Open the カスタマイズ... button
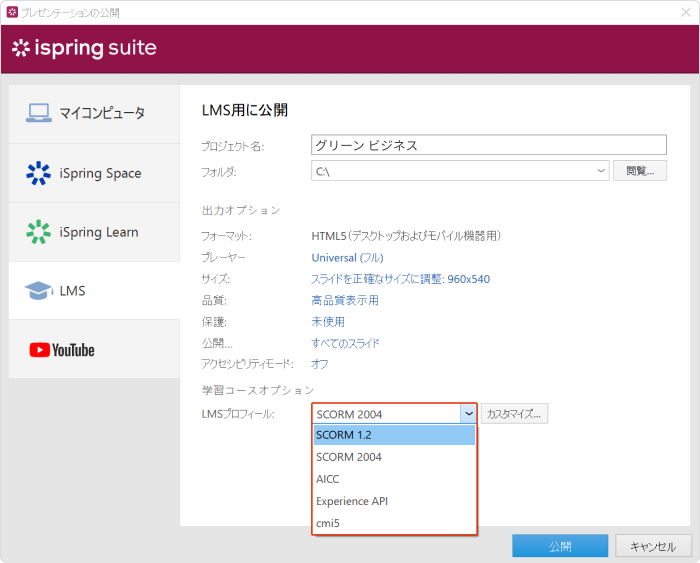The width and height of the screenshot is (700, 563). pyautogui.click(x=514, y=414)
